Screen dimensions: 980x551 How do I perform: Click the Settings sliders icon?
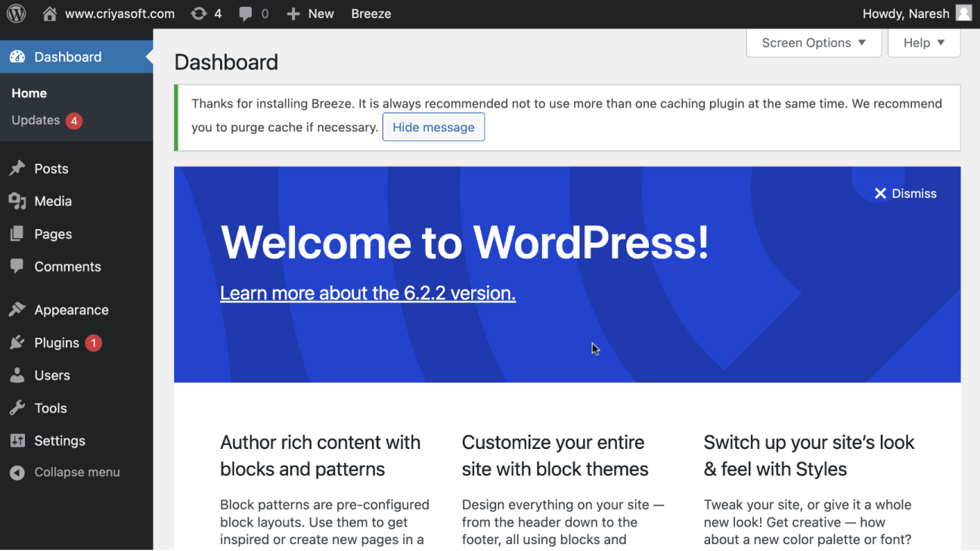(17, 441)
